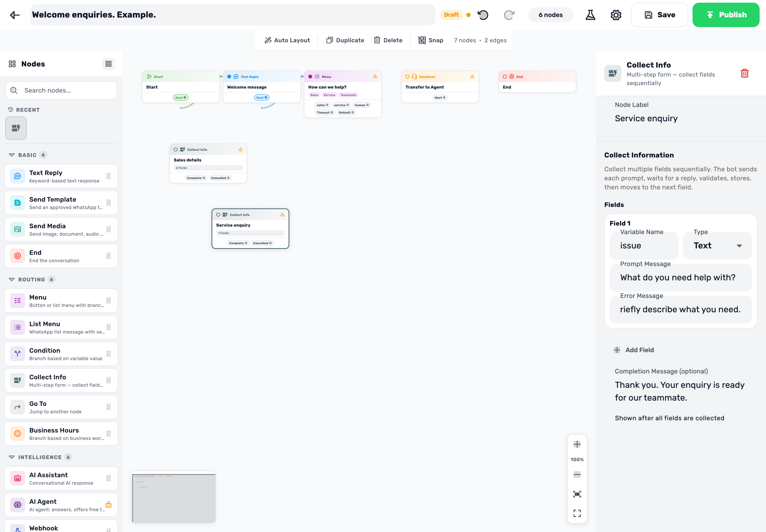The width and height of the screenshot is (766, 532).
Task: Toggle Snap to grid
Action: click(431, 40)
